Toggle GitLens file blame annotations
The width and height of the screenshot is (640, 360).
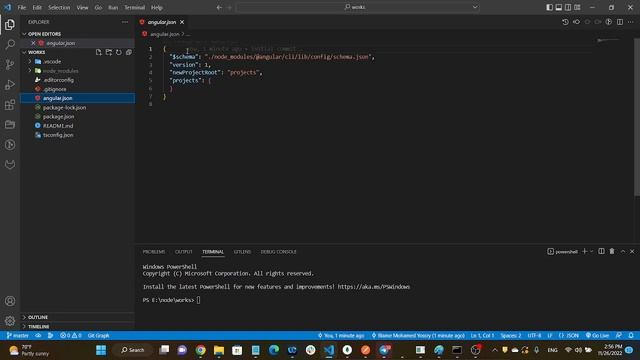609,22
